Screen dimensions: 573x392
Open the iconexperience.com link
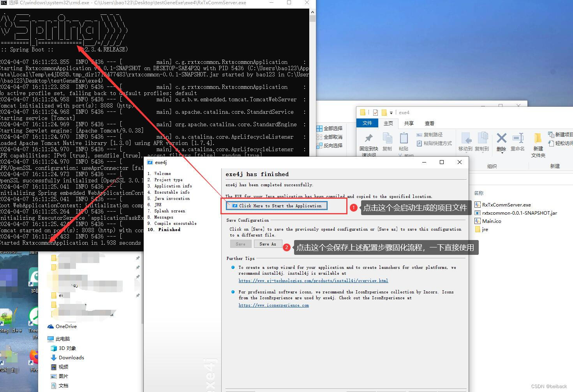[273, 305]
